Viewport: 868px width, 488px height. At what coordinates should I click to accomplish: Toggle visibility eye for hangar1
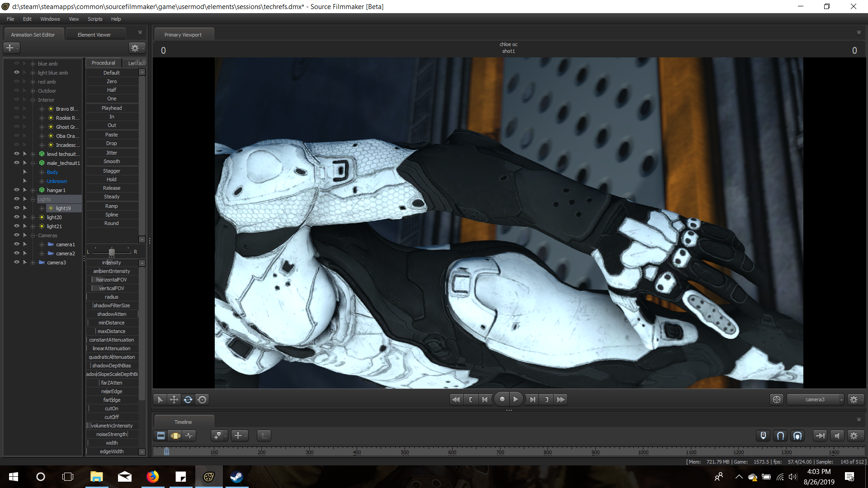tap(17, 190)
